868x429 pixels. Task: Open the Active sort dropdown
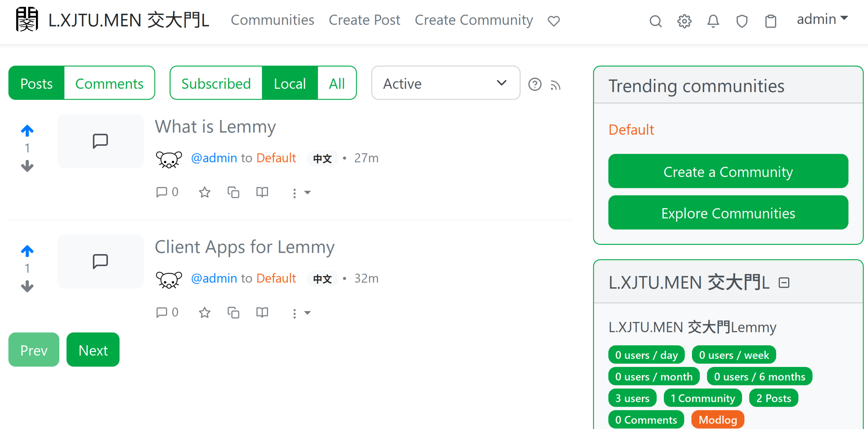445,83
